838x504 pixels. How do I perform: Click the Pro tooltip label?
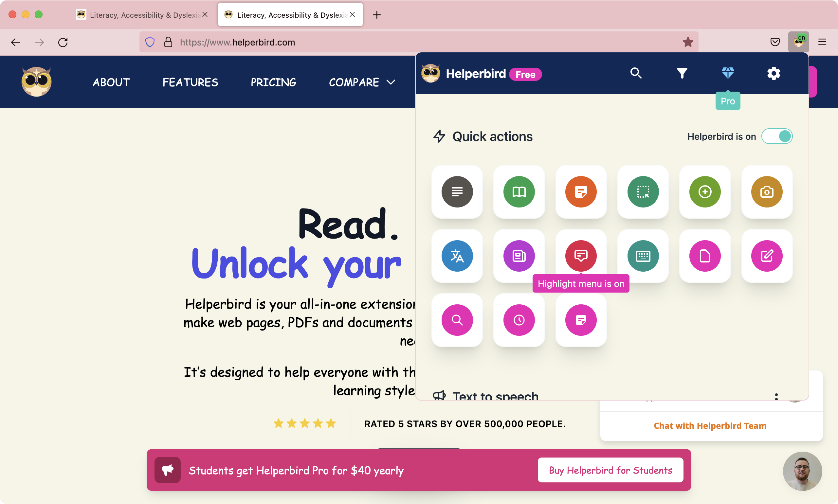728,101
